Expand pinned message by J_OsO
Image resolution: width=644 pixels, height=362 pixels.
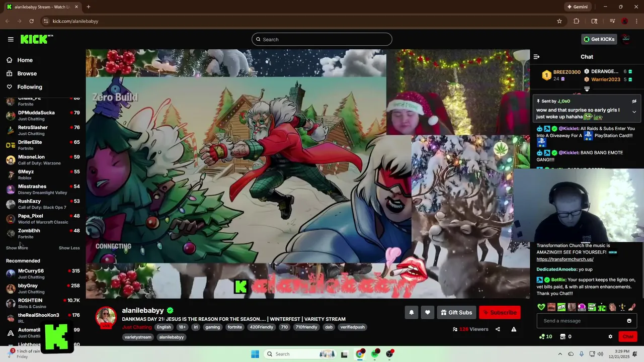(634, 112)
